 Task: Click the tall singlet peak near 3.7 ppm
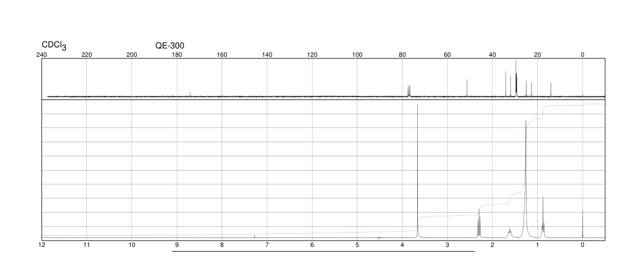(x=417, y=171)
